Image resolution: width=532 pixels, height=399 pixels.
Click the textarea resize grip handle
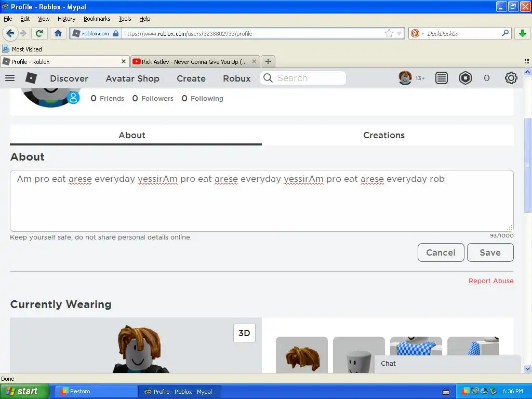click(510, 228)
